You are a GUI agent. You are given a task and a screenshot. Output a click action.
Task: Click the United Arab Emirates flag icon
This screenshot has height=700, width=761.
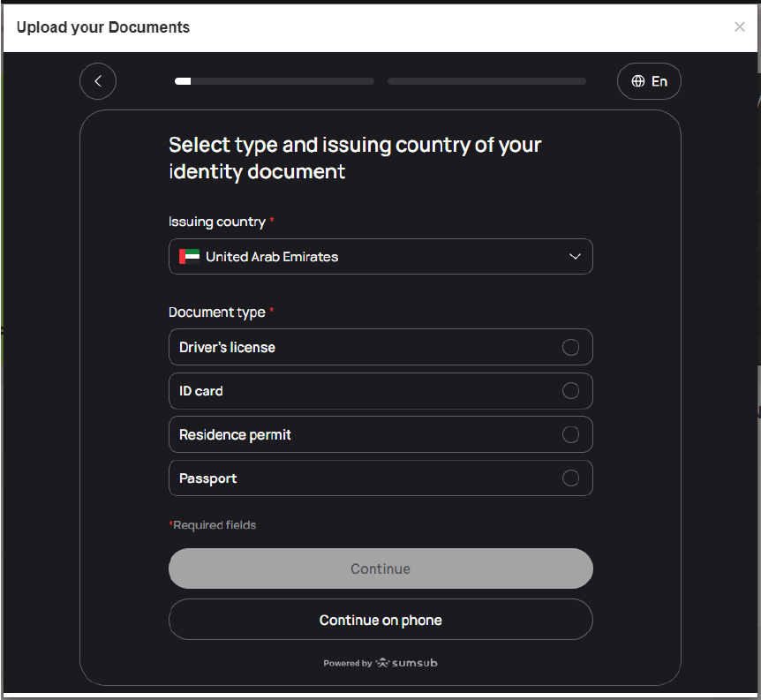pos(189,257)
